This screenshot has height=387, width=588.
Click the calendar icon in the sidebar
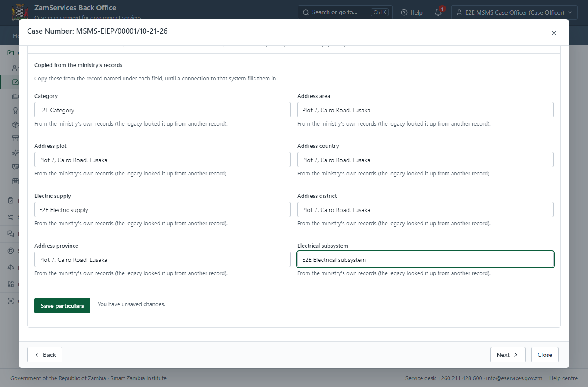click(x=15, y=181)
